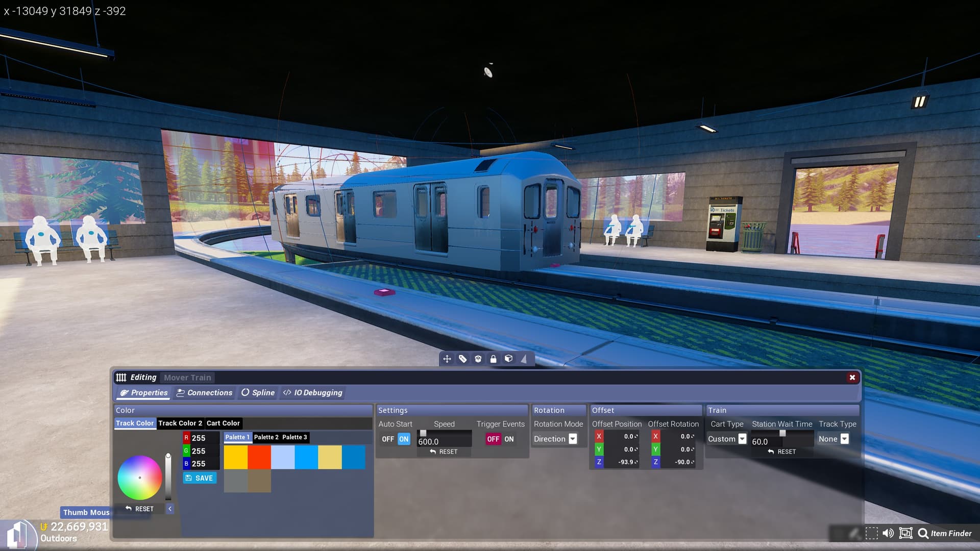This screenshot has height=551, width=980.
Task: Open the Spline tab
Action: pos(258,393)
